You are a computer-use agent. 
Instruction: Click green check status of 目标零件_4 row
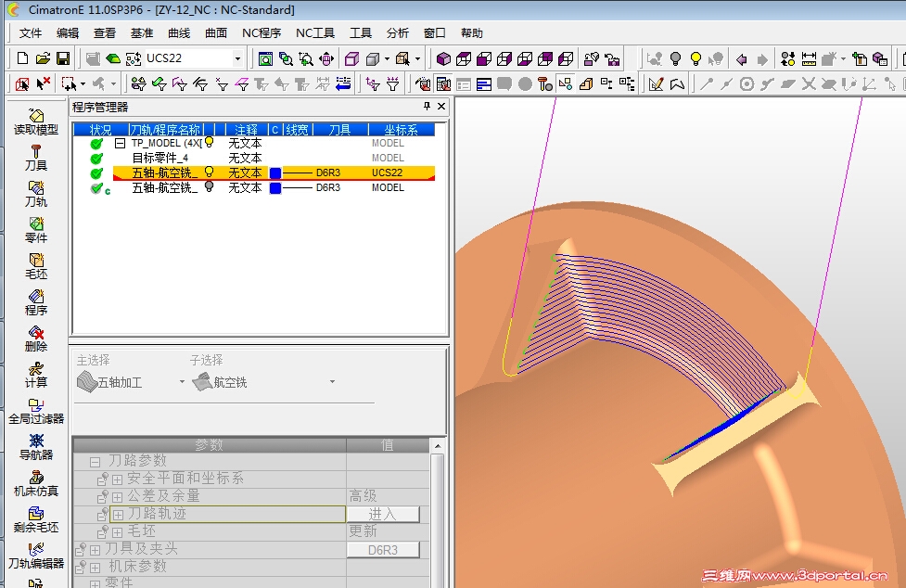coord(96,159)
